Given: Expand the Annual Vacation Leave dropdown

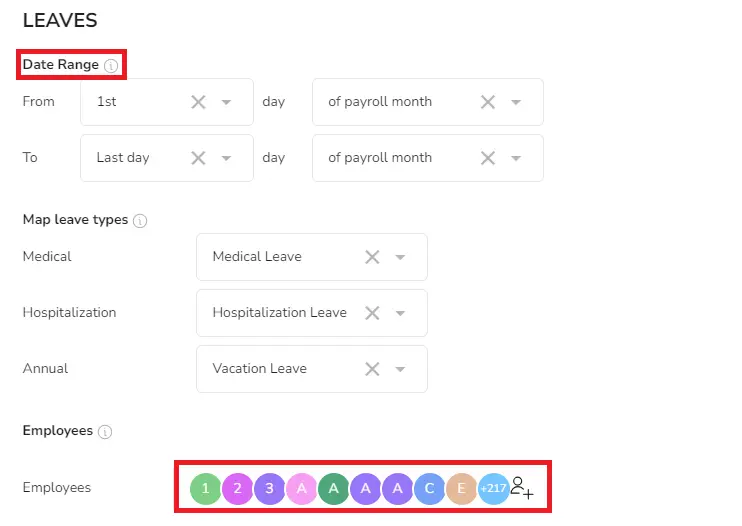Looking at the screenshot, I should [400, 369].
